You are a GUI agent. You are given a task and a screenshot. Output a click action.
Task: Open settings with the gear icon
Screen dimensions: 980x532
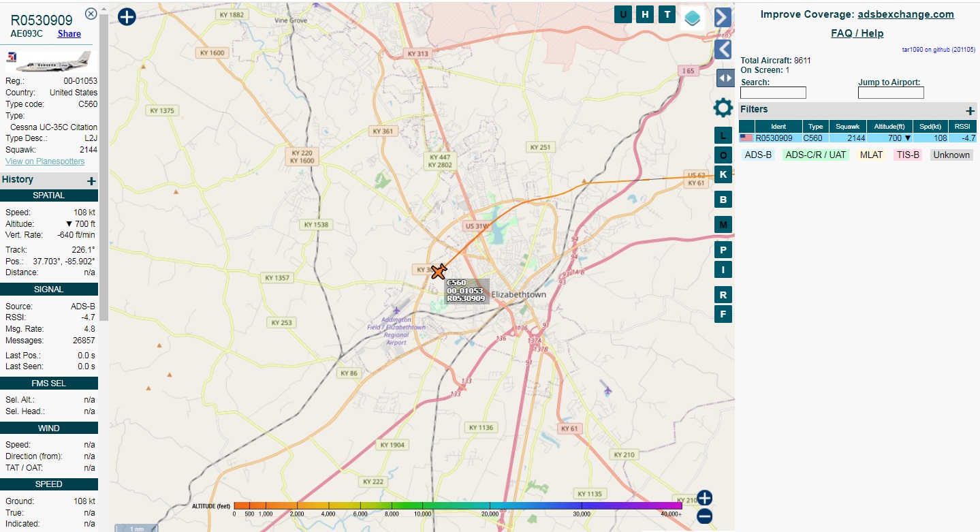tap(723, 108)
